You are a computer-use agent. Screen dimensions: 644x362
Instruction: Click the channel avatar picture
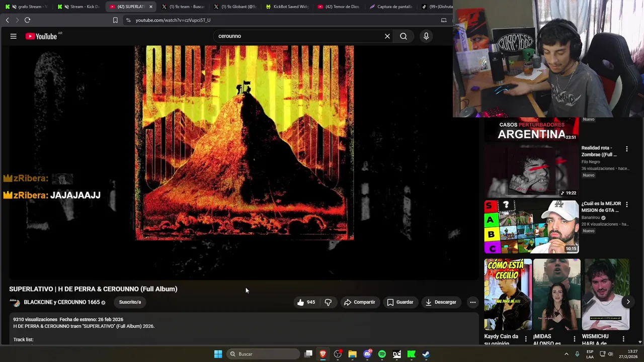point(15,302)
